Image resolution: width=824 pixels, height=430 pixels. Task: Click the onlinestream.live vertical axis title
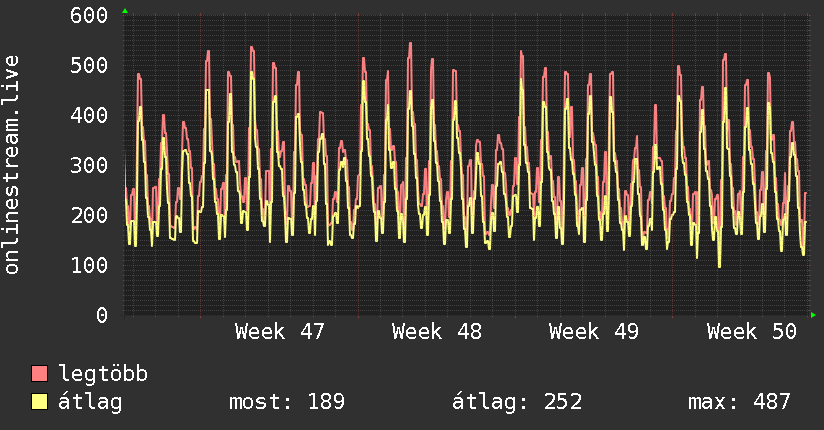click(x=11, y=165)
